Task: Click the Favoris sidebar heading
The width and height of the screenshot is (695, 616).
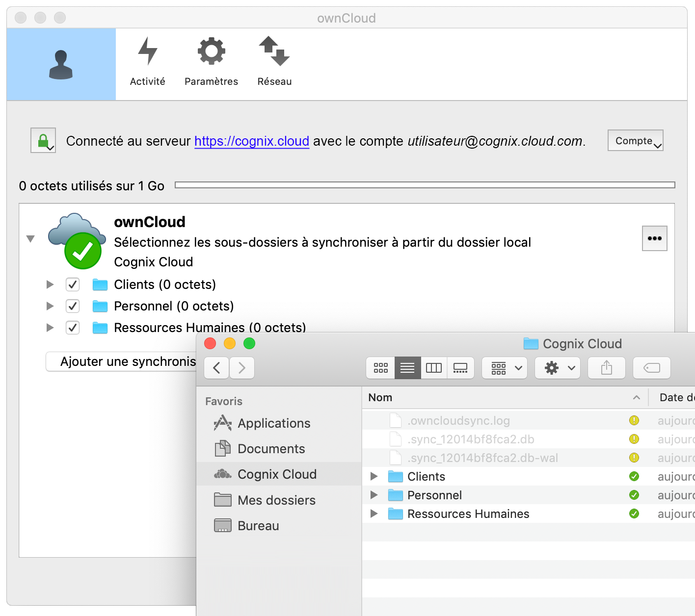Action: click(x=224, y=401)
